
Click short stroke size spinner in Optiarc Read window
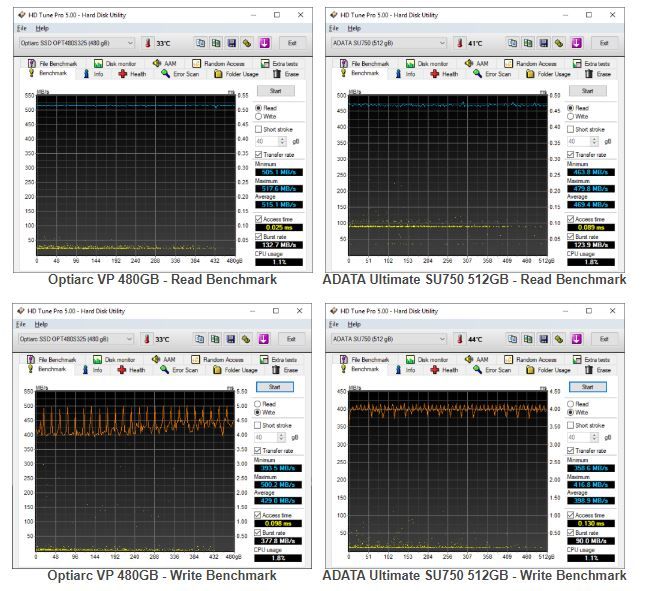click(x=283, y=141)
